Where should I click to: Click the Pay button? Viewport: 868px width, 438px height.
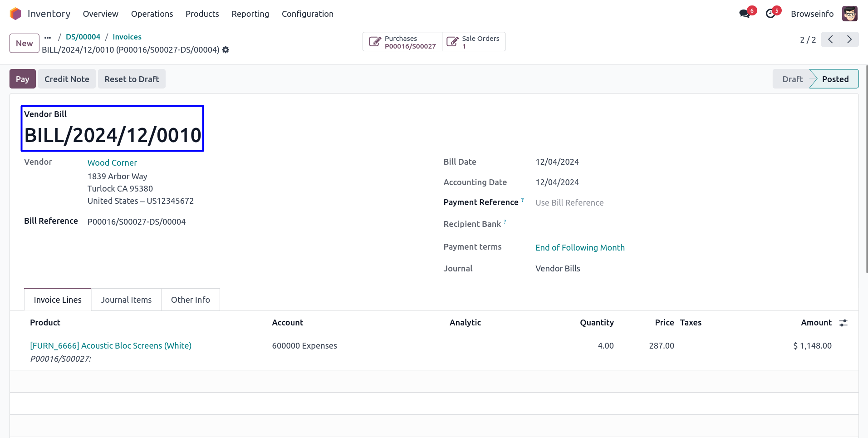tap(23, 79)
